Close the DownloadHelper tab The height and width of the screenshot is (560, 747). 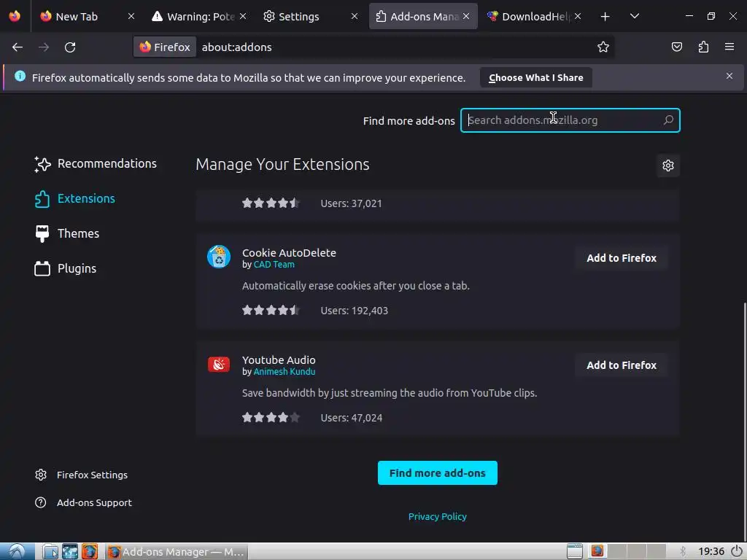(578, 16)
